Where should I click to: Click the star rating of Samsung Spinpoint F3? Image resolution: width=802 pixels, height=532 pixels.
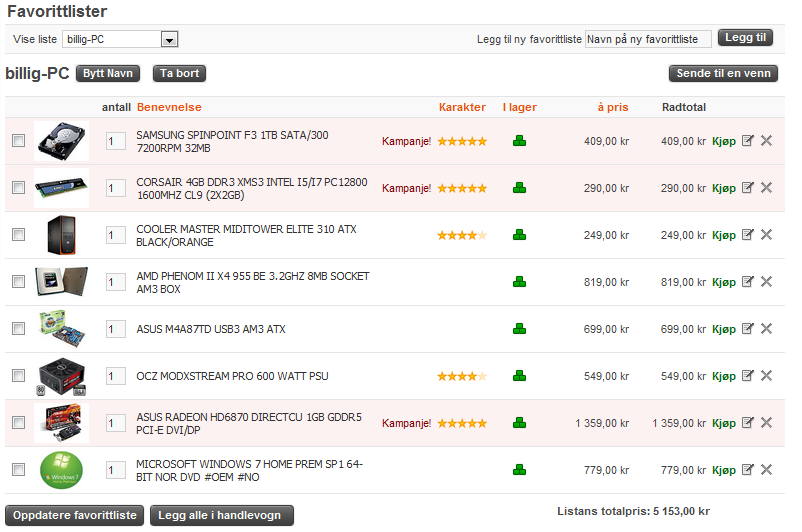[x=462, y=141]
